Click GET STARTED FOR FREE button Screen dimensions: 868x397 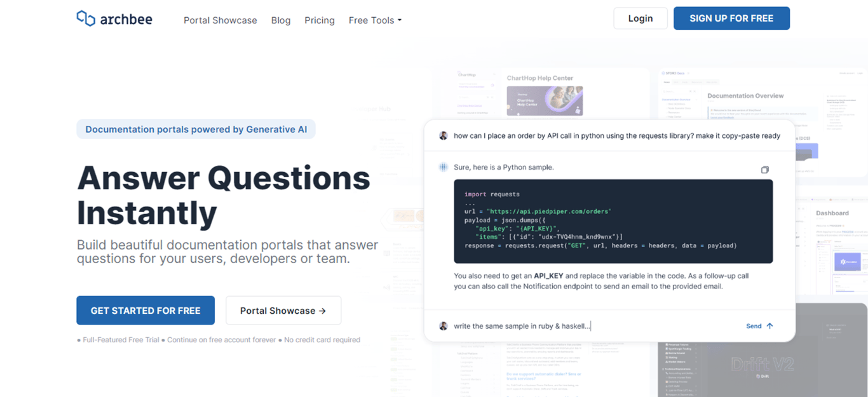pyautogui.click(x=146, y=311)
